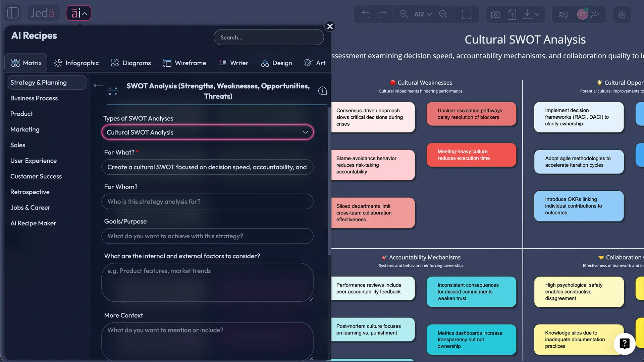
Task: Collapse the AI recipes menu button
Action: 78,13
